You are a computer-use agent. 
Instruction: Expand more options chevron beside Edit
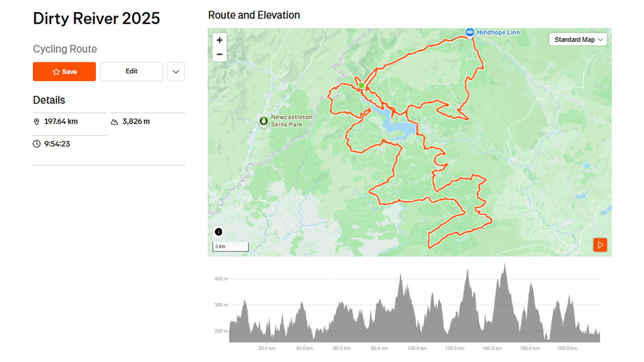tap(176, 72)
